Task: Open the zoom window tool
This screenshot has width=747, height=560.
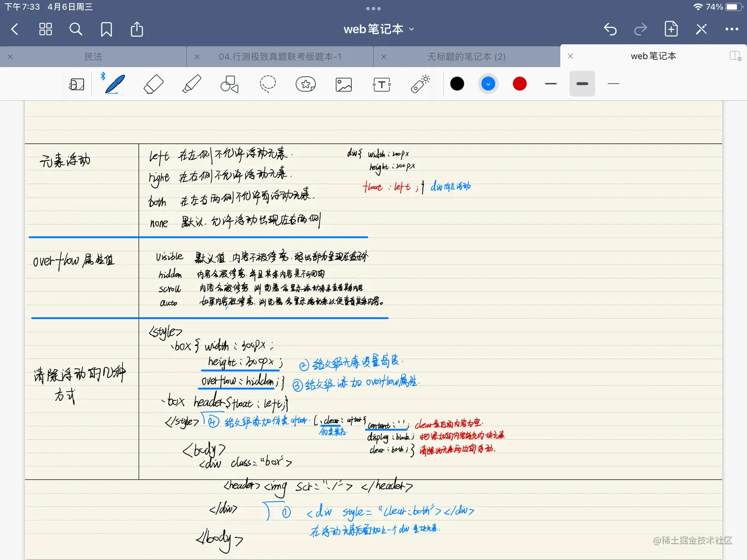Action: tap(77, 84)
